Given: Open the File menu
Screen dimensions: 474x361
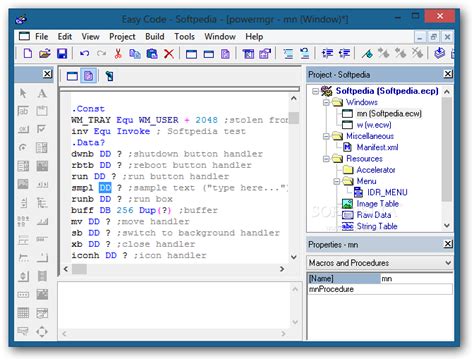Looking at the screenshot, I should (x=42, y=37).
